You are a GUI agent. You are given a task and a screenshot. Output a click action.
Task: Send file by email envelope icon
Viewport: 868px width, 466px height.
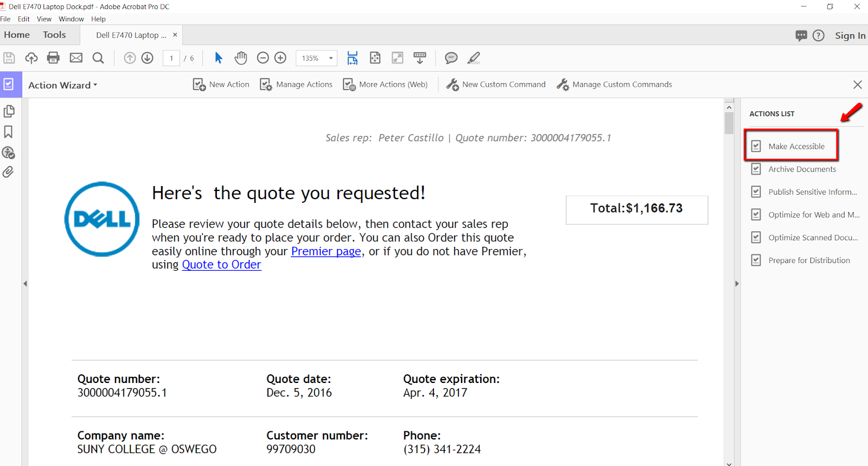(76, 58)
